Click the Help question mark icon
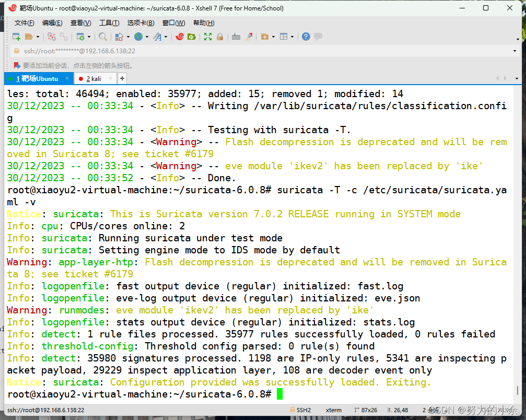 click(x=305, y=37)
